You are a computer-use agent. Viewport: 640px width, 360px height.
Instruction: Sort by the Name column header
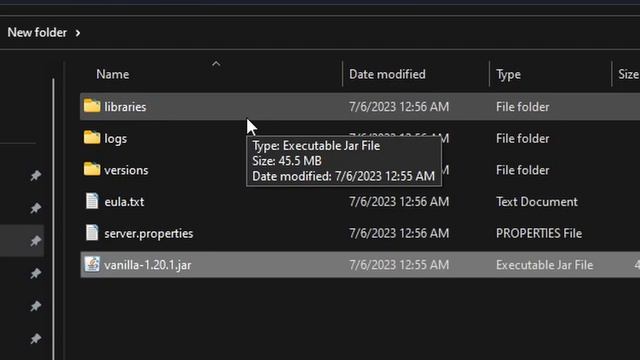click(x=113, y=74)
